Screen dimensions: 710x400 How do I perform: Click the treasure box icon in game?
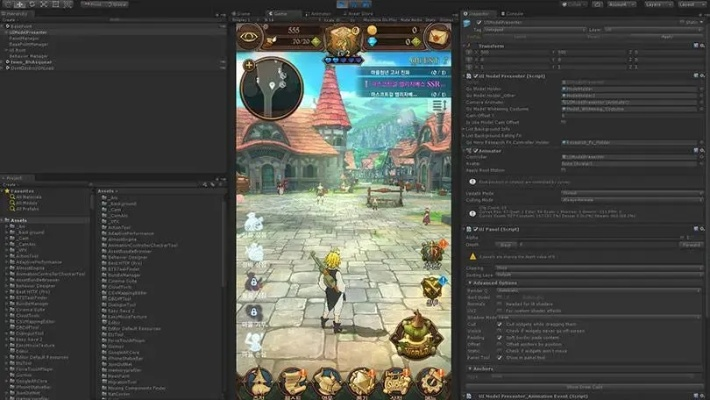(x=342, y=38)
